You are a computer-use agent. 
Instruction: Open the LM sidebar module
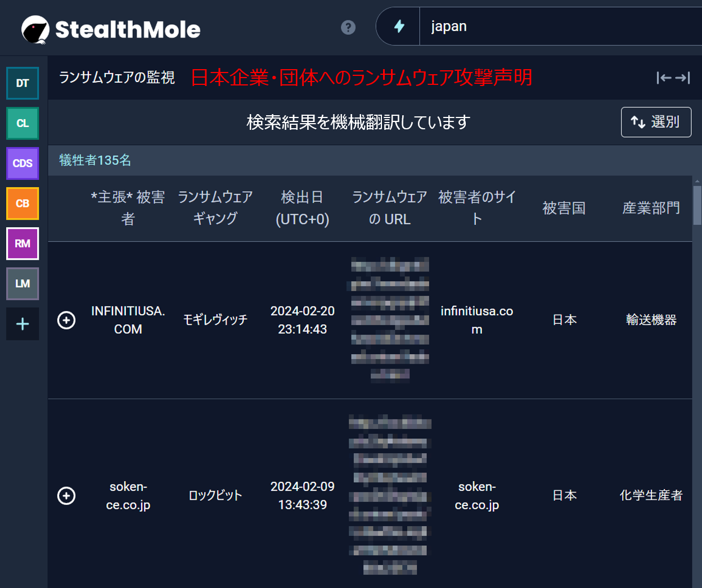tap(22, 283)
